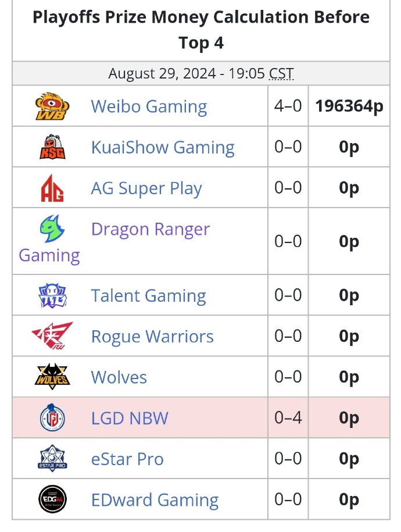Image resolution: width=401 pixels, height=532 pixels.
Task: Open the KuaiShow Gaming team link
Action: 163,147
